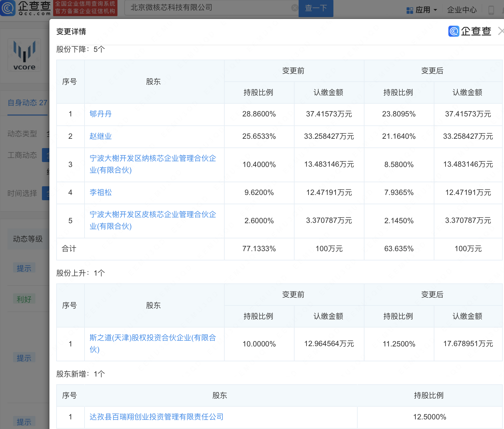This screenshot has width=504, height=429.
Task: Open 宁波大榭开发区纳核芯企业管理合伙企业 link
Action: tap(153, 164)
